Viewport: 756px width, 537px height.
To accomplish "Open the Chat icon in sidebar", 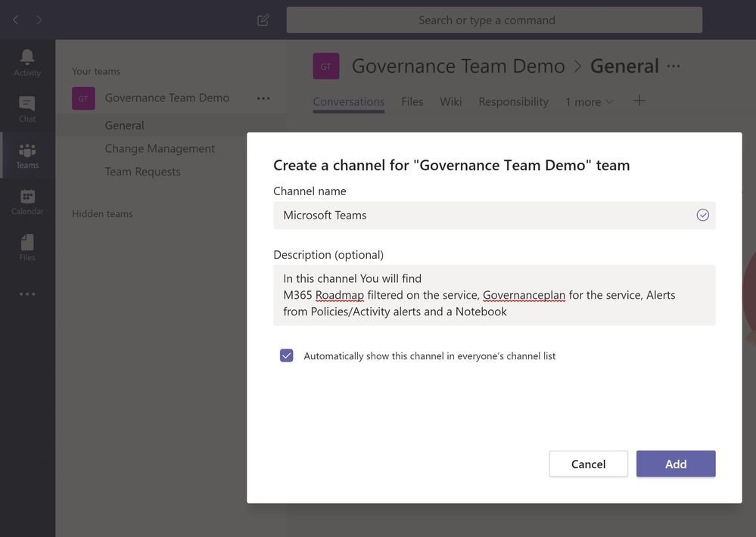I will pyautogui.click(x=27, y=110).
